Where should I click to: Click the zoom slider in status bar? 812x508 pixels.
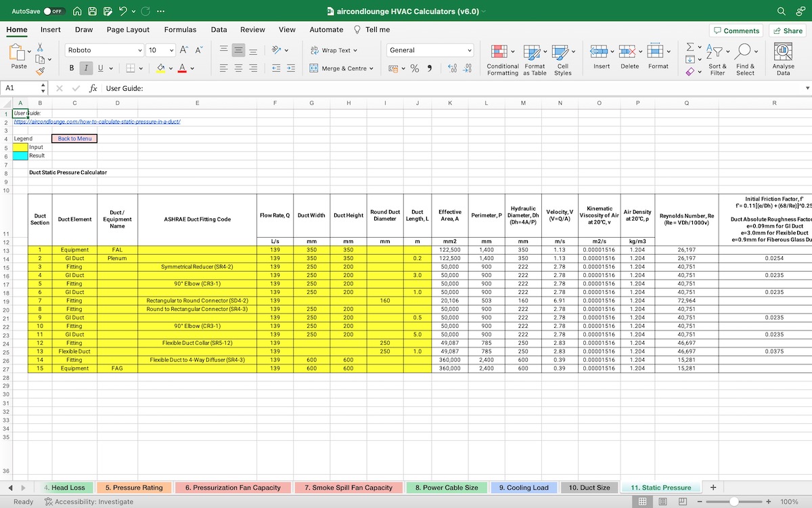734,502
